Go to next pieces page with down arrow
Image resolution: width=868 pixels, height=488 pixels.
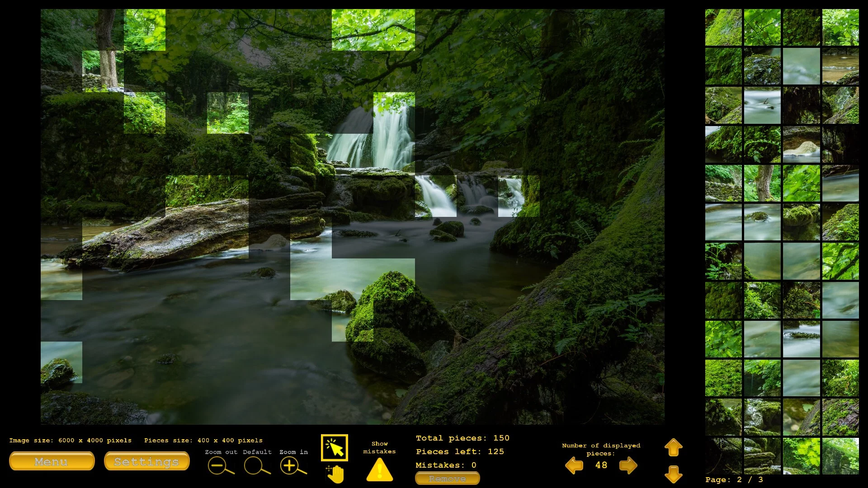click(x=674, y=474)
